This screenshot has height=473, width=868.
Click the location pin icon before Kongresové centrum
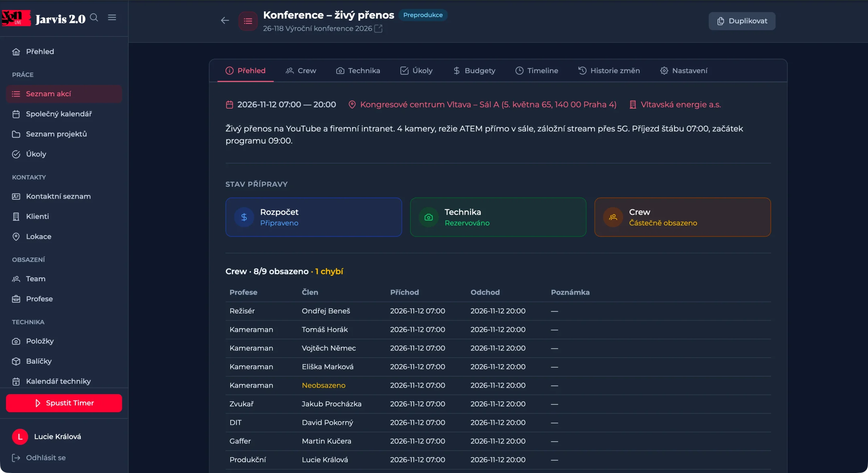click(352, 105)
